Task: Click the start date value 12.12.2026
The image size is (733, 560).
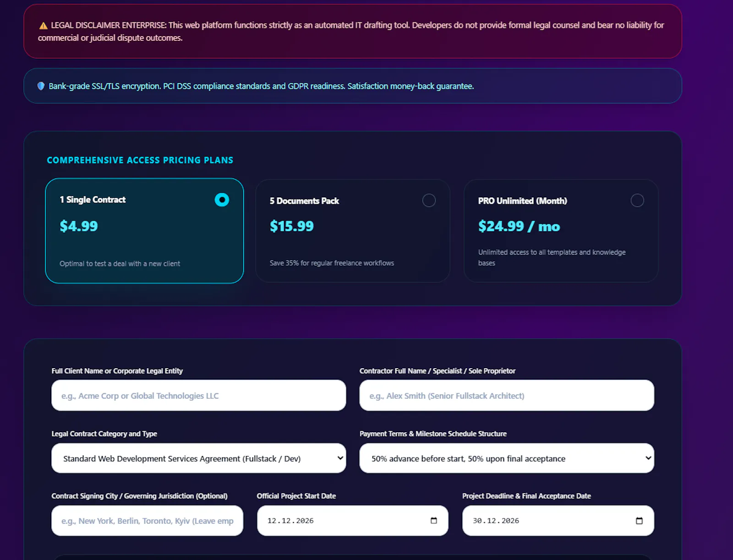Action: click(290, 521)
